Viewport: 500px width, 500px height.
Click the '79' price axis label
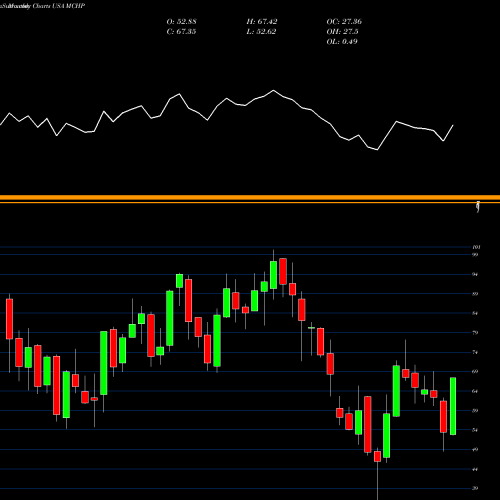pyautogui.click(x=475, y=333)
